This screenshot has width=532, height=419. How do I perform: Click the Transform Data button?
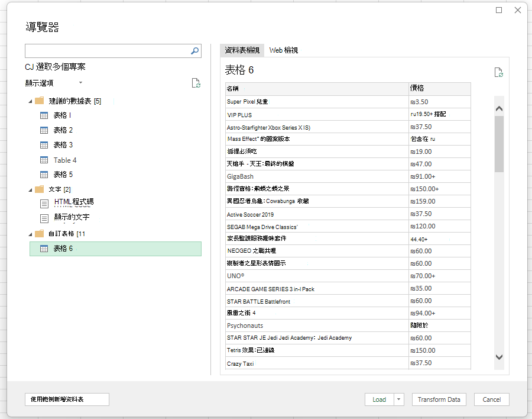click(x=439, y=399)
